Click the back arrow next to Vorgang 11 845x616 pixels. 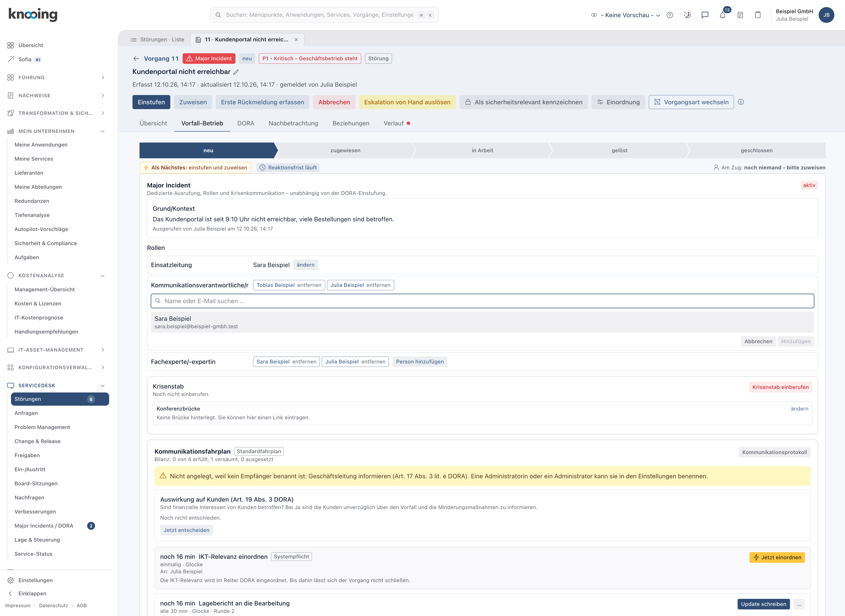point(136,59)
